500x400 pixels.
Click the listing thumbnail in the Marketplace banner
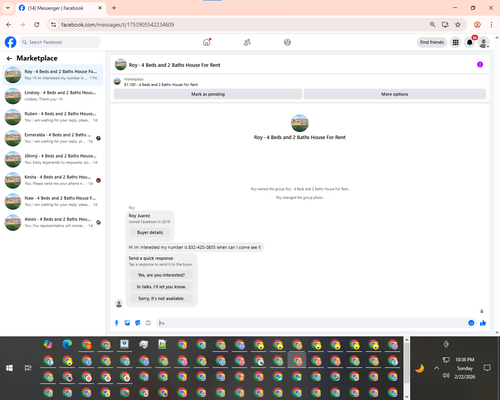coord(117,81)
